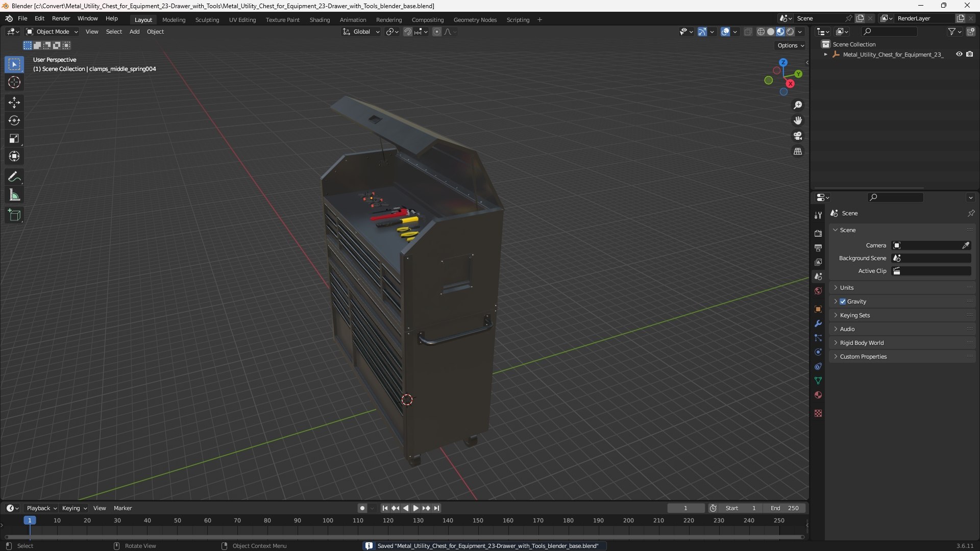Activate the Scale tool

tap(14, 139)
